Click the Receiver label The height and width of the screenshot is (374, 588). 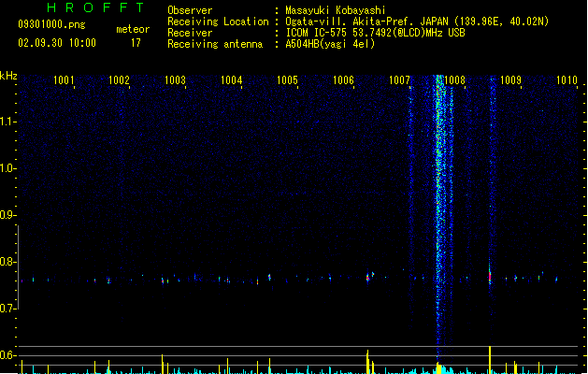[190, 33]
